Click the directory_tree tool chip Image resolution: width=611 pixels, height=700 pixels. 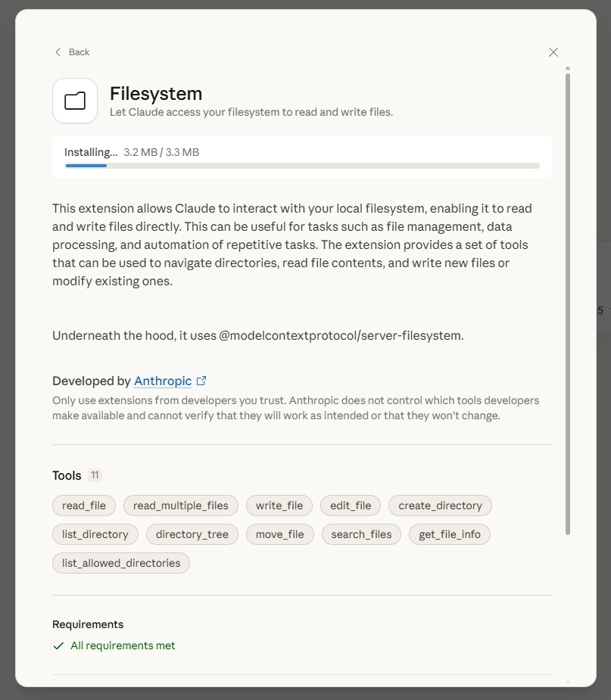pos(192,534)
